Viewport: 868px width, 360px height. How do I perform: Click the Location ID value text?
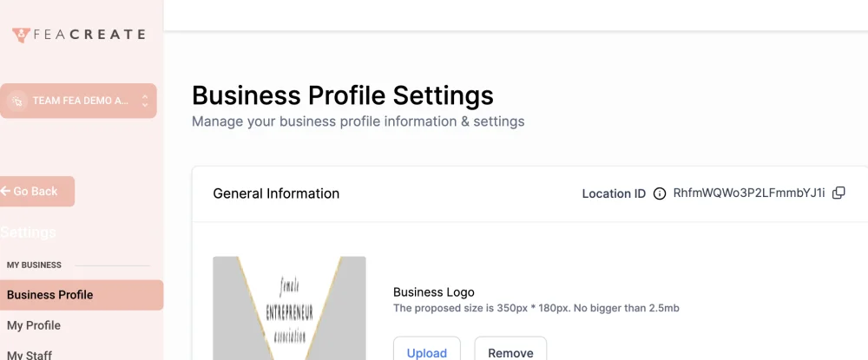[749, 193]
